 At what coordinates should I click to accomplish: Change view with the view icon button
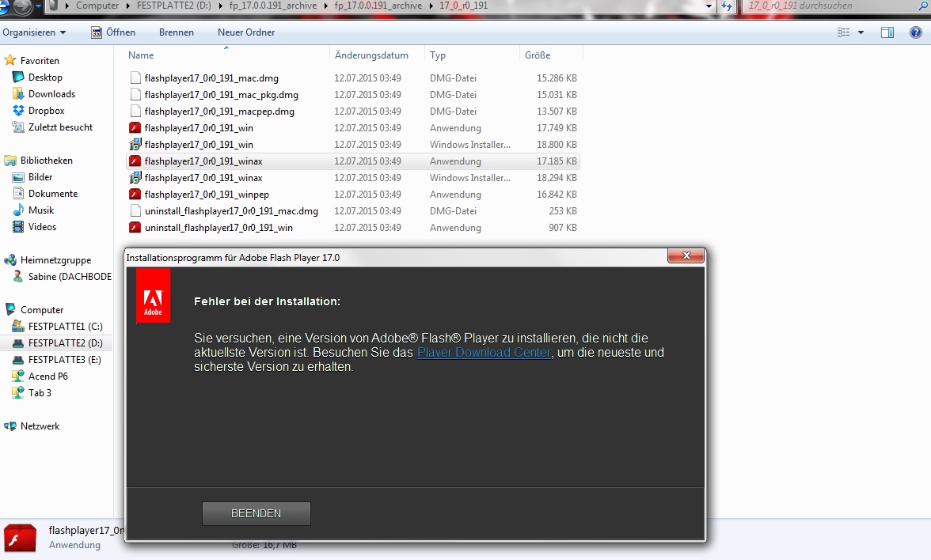(844, 32)
